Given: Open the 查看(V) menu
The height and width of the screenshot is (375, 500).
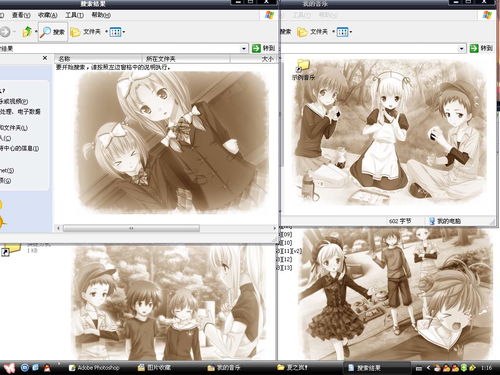Looking at the screenshot, I should (21, 15).
